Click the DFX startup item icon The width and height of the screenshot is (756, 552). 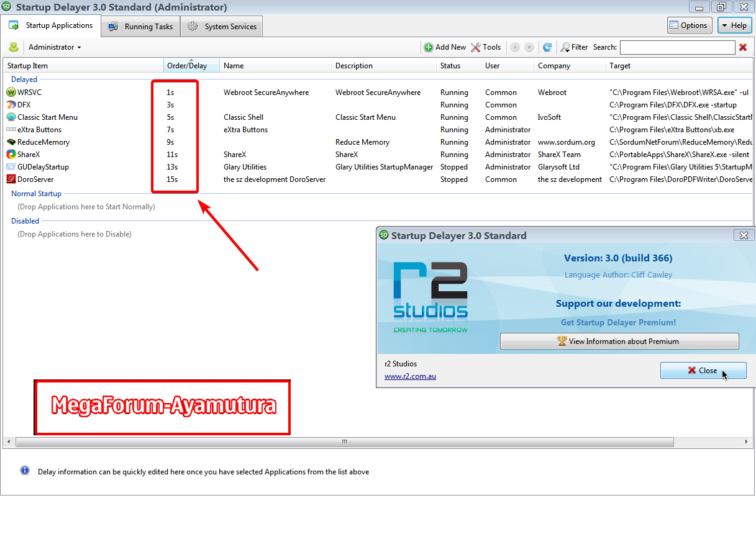11,105
